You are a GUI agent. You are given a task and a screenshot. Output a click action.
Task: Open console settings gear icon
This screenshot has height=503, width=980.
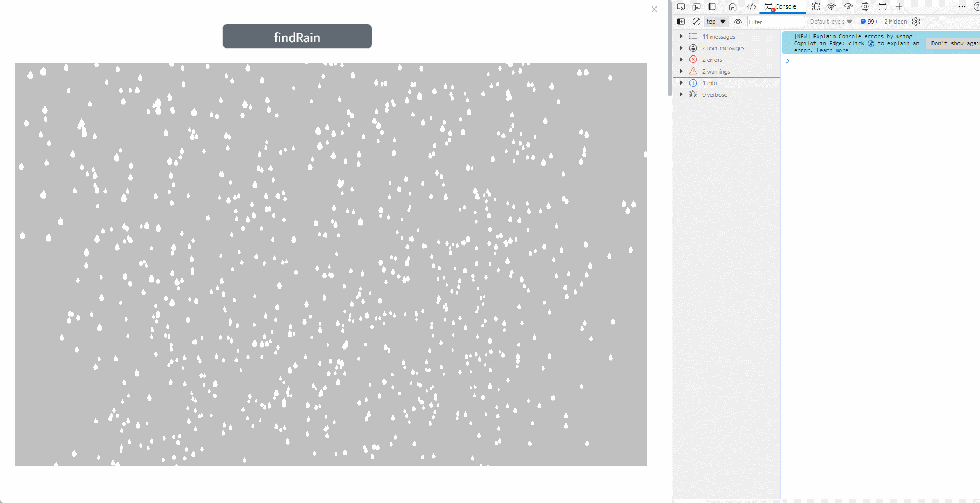916,22
